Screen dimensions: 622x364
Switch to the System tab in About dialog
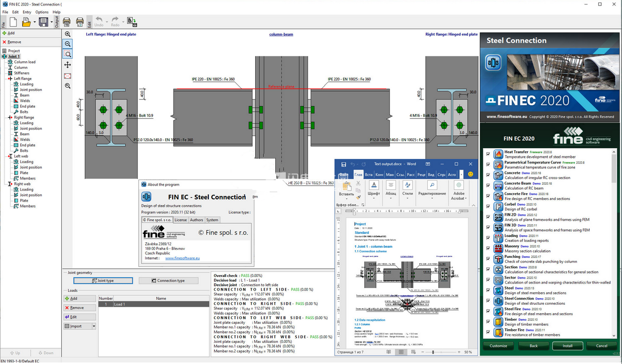click(x=212, y=220)
